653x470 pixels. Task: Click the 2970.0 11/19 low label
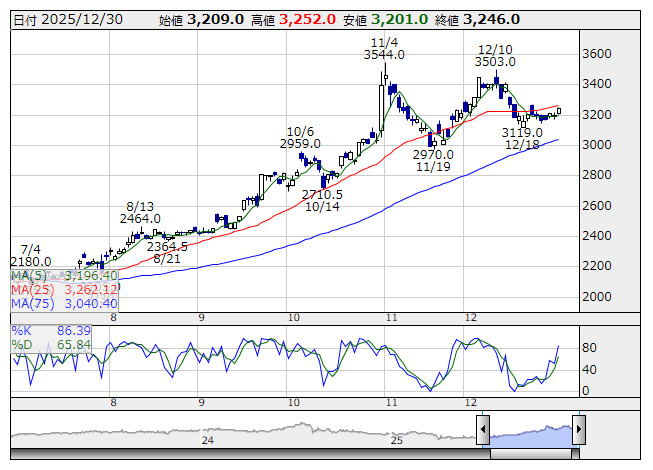(x=433, y=161)
